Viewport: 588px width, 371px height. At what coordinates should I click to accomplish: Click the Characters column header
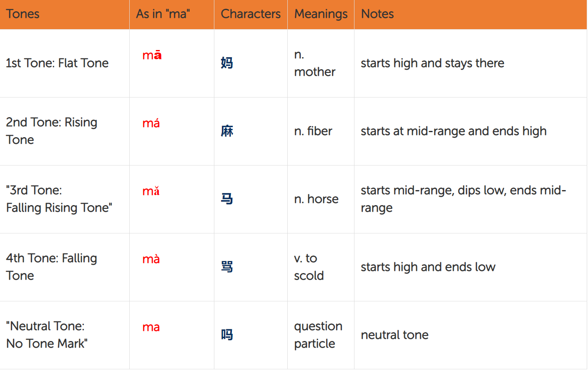[250, 14]
